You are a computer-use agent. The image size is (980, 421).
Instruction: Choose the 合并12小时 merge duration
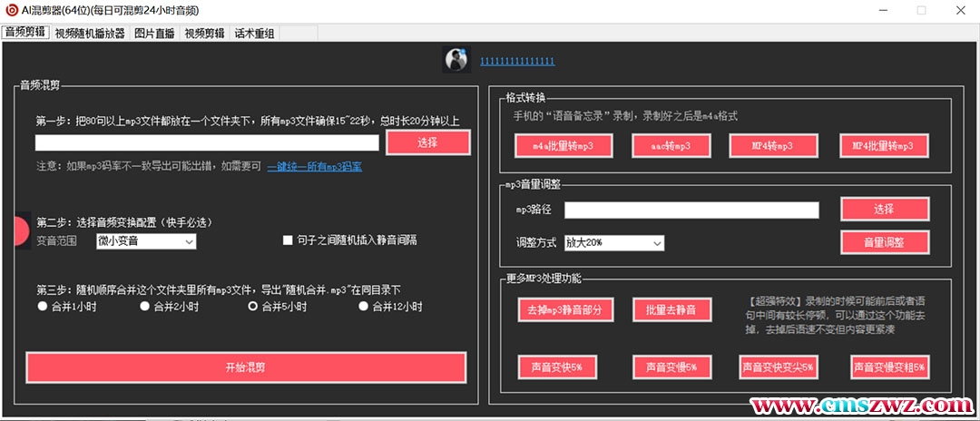[364, 307]
